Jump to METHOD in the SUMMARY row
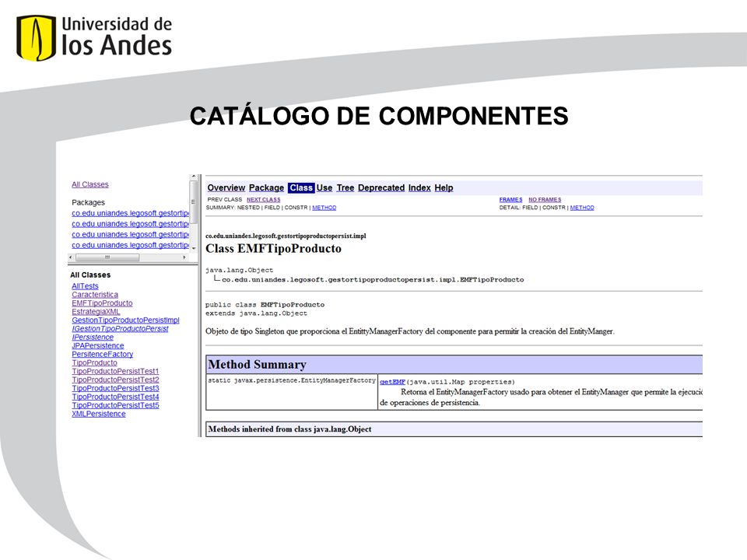 tap(324, 208)
